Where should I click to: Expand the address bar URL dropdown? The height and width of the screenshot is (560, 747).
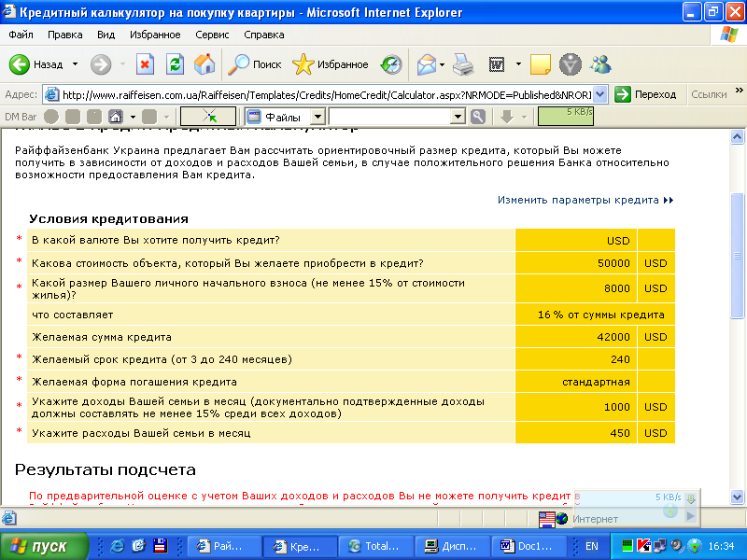coord(599,94)
